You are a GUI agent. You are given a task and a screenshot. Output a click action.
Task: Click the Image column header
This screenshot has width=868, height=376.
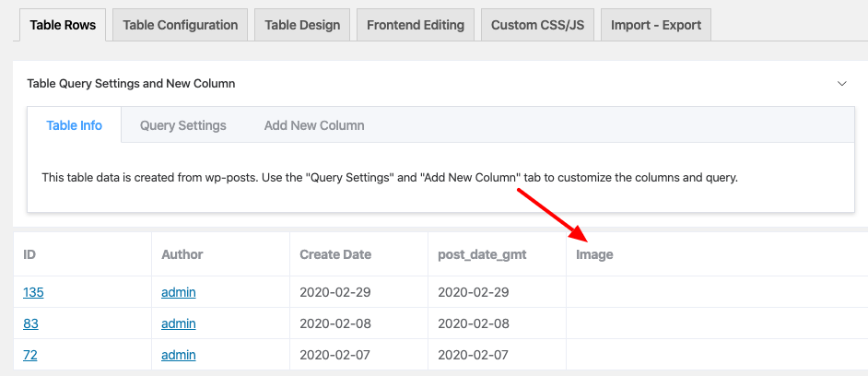(x=594, y=254)
